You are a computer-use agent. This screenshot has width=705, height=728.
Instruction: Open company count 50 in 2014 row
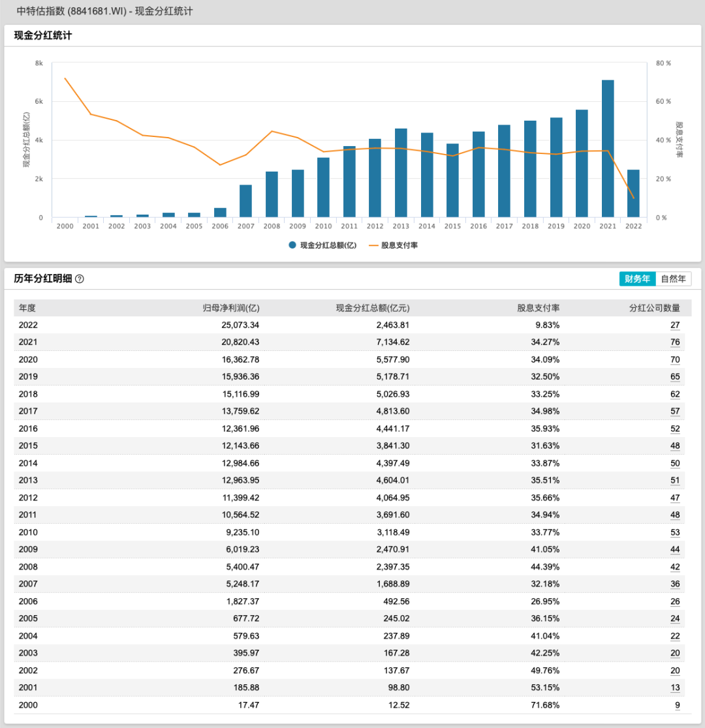coord(675,463)
